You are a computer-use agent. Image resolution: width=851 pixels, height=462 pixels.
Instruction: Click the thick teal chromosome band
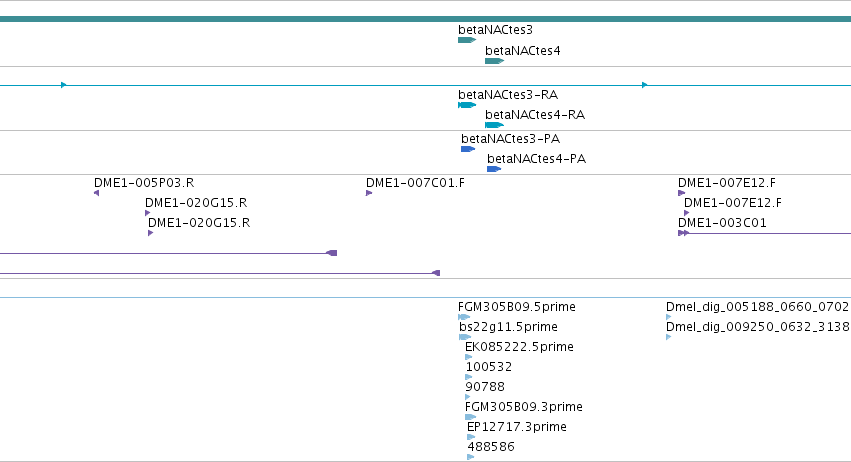pos(426,19)
